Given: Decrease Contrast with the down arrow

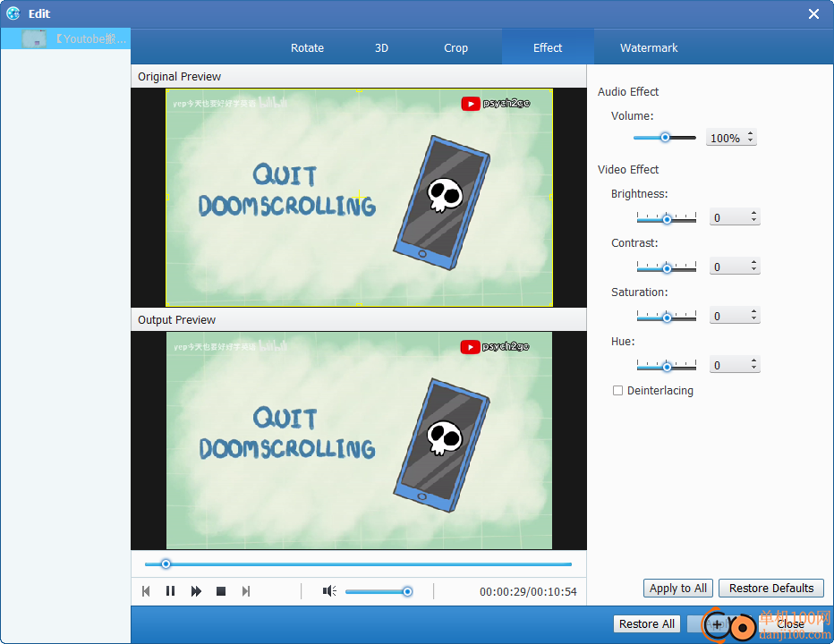Looking at the screenshot, I should pos(753,269).
